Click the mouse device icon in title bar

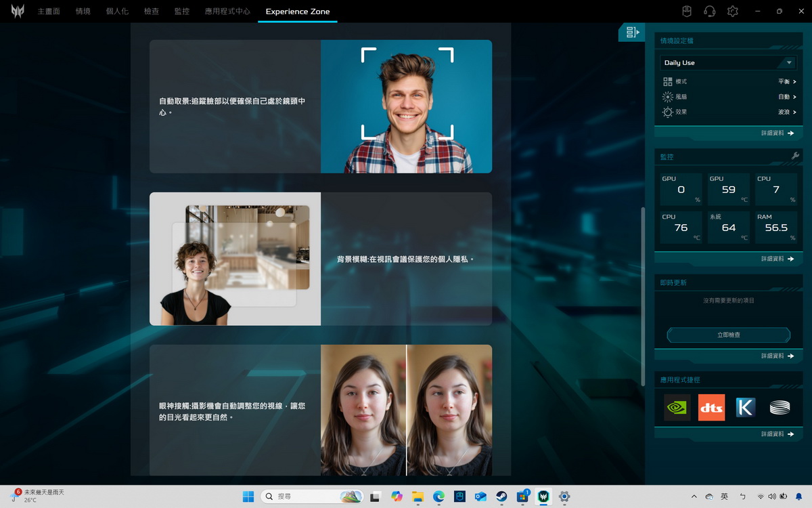click(686, 12)
